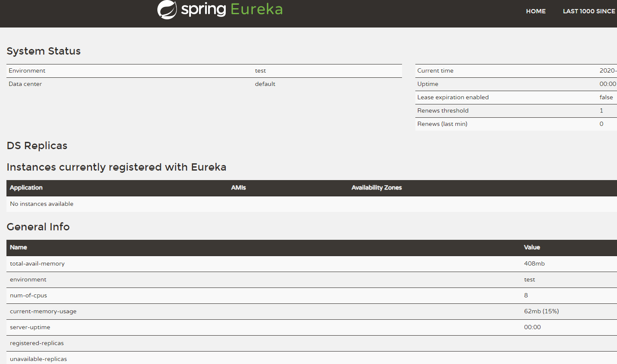Image resolution: width=617 pixels, height=364 pixels.
Task: Click the "8" value for num-of-cpus
Action: [x=526, y=296]
